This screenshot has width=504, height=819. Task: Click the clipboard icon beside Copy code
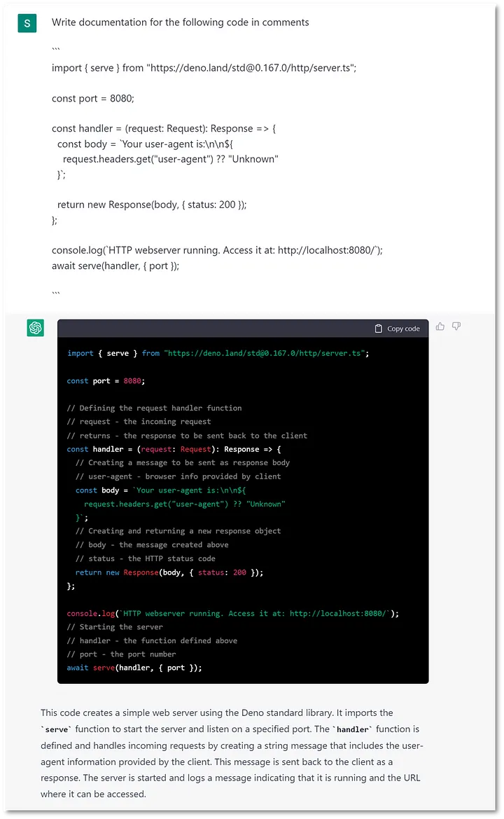click(379, 329)
